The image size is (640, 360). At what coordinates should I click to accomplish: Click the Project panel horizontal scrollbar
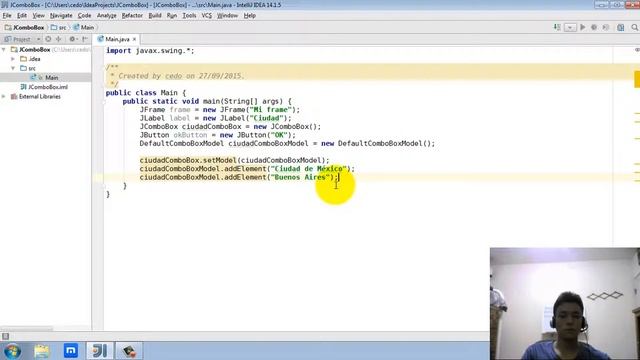(27, 328)
